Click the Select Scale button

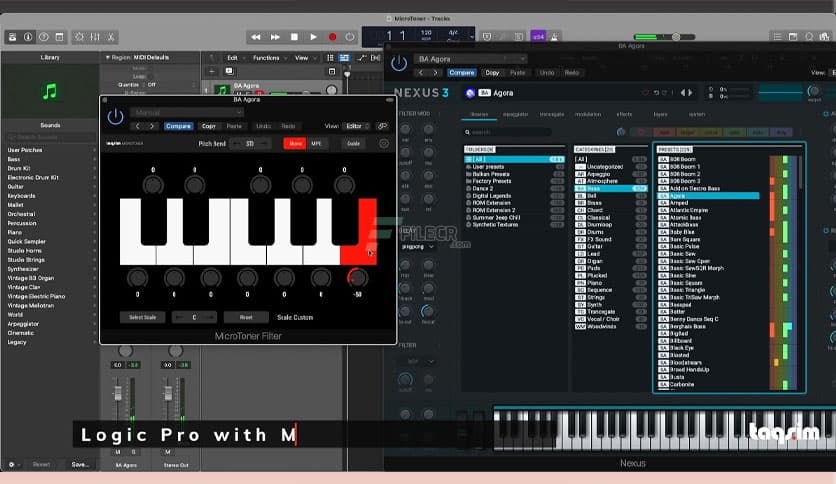point(143,317)
